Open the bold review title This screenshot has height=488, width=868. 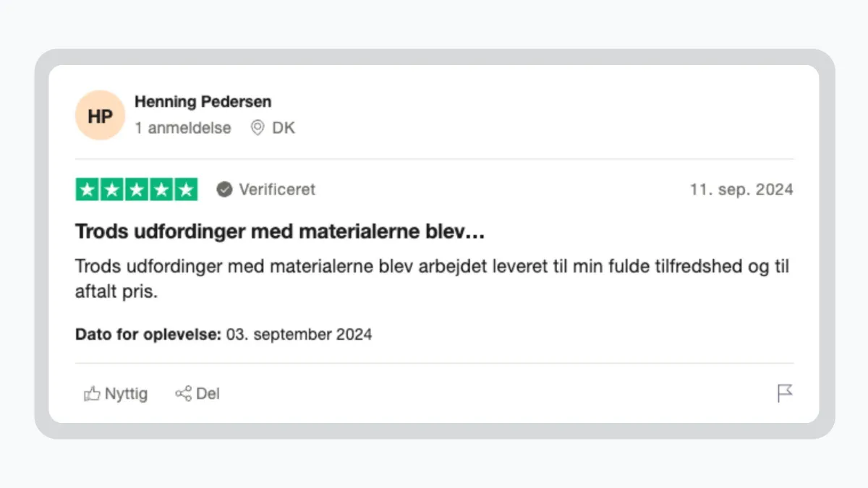280,233
